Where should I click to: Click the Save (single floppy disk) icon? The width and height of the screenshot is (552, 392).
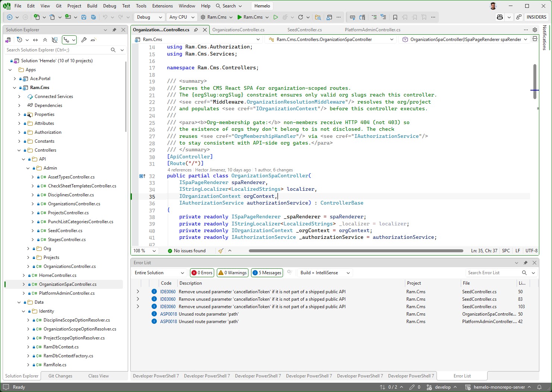[84, 17]
